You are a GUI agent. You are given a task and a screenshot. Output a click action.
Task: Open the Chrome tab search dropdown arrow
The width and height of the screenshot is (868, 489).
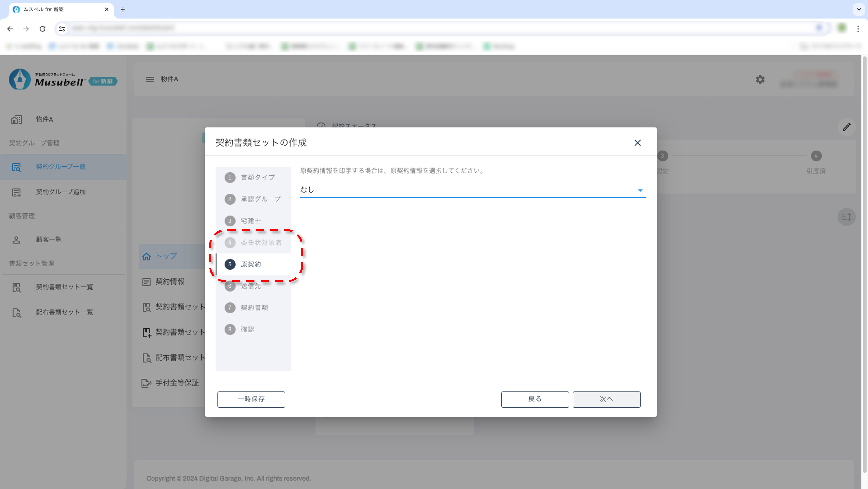(x=859, y=9)
